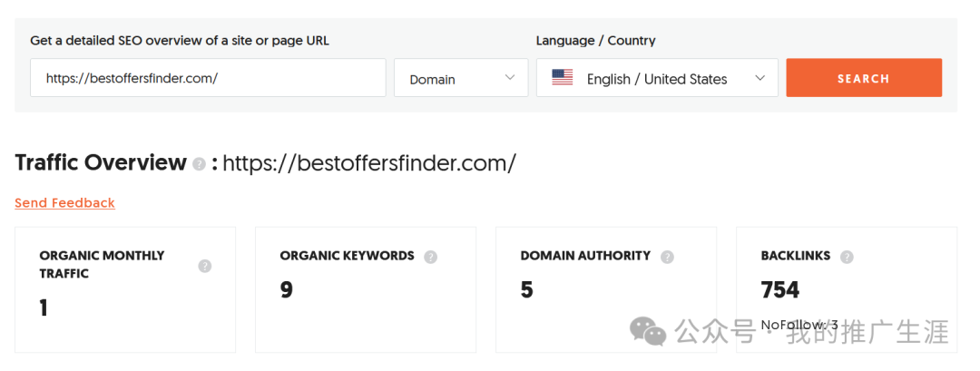
Task: Focus the bestoffersfinder.com URL input field
Action: point(208,78)
